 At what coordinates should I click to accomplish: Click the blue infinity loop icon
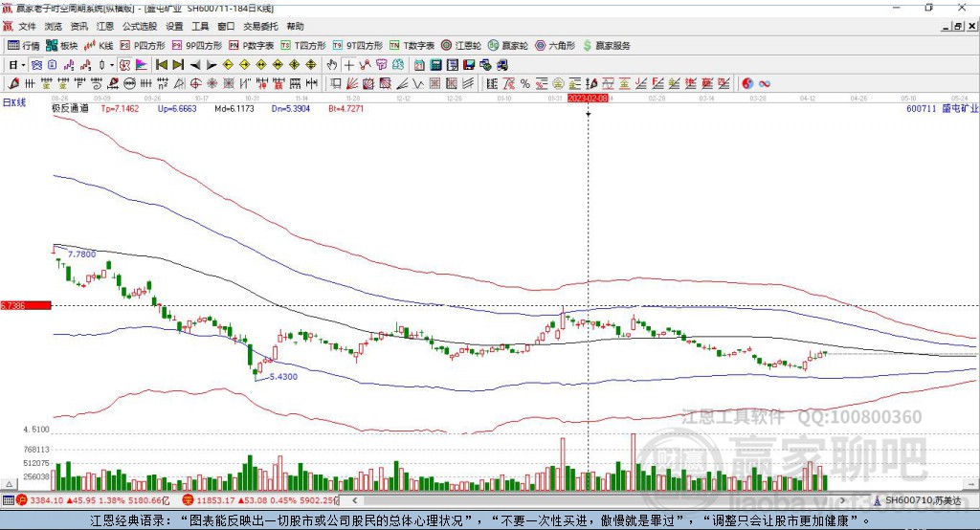click(765, 84)
